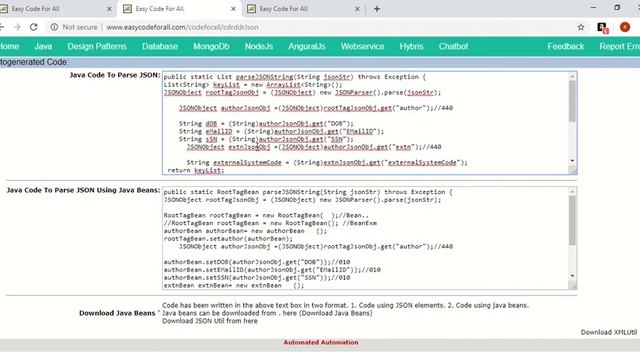Open the NodeJs menu
Screen dimensions: 640x360
[x=259, y=47]
